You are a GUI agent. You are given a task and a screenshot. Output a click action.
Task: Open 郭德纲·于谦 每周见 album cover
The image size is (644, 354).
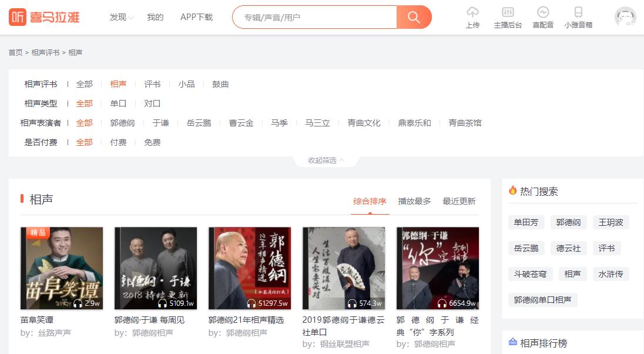tap(156, 268)
